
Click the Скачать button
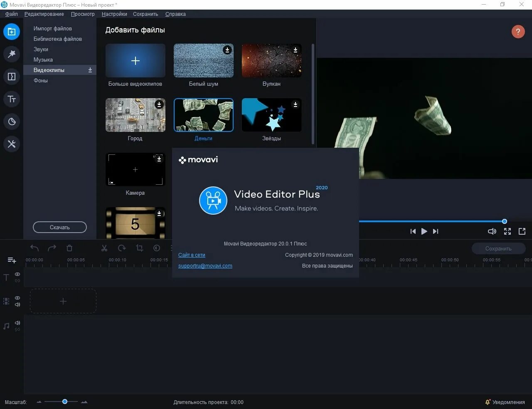coord(60,227)
